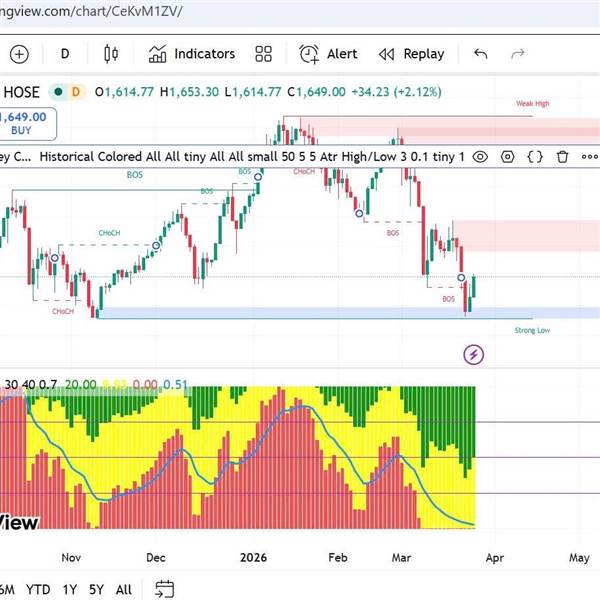The image size is (600, 600).
Task: Click the close value C1,649.00
Action: pyautogui.click(x=316, y=92)
